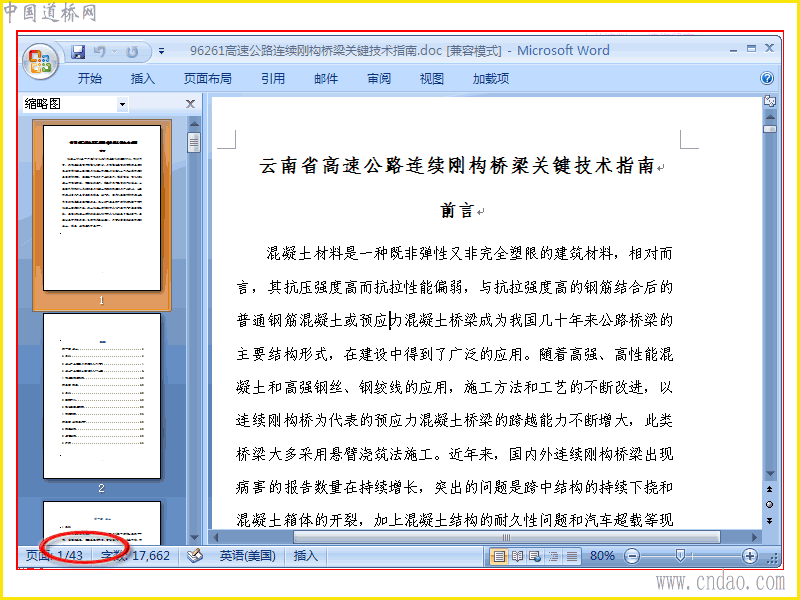The height and width of the screenshot is (600, 800).
Task: Toggle the 插入 overtype mode indicator
Action: coord(305,556)
